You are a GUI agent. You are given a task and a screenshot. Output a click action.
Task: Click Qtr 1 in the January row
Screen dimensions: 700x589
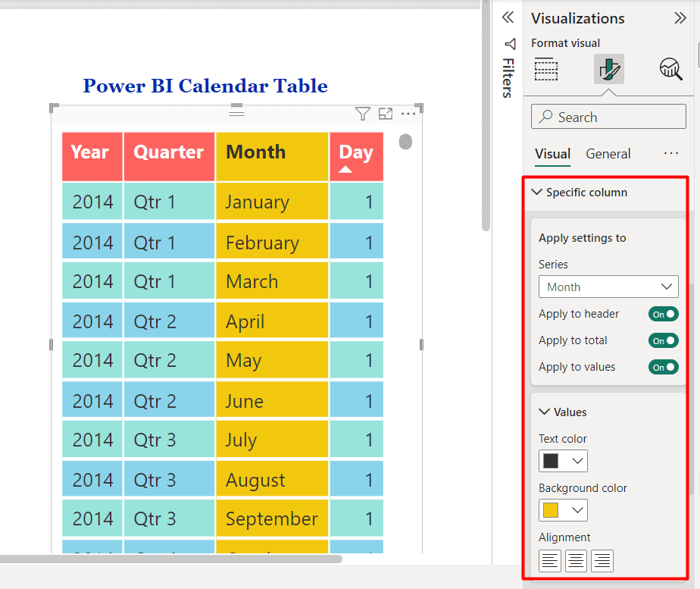click(x=169, y=202)
